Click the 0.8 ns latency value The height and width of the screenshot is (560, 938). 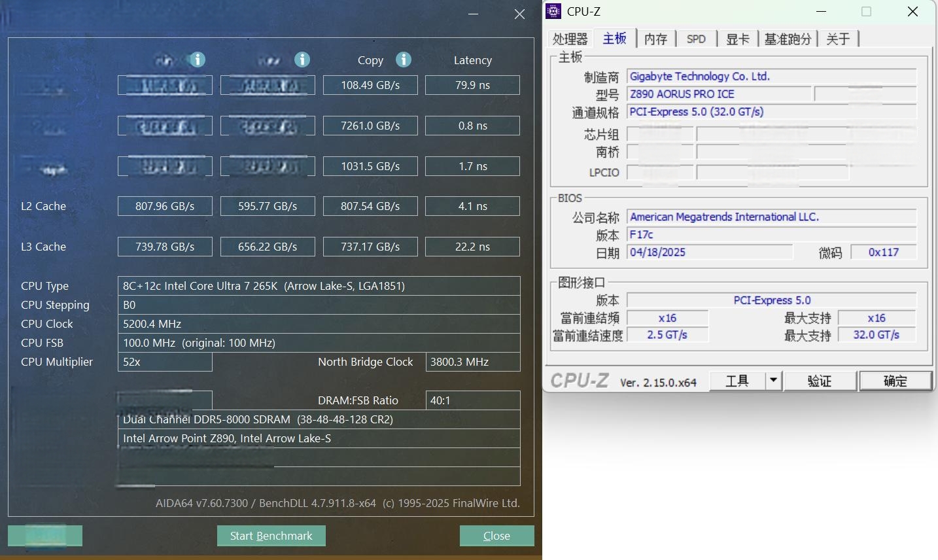(x=473, y=126)
